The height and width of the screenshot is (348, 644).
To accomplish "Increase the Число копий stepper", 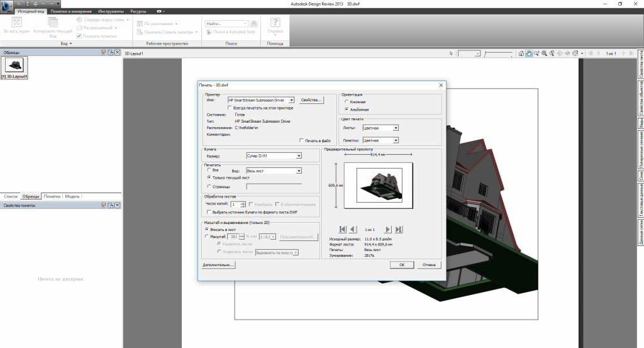I will 243,203.
